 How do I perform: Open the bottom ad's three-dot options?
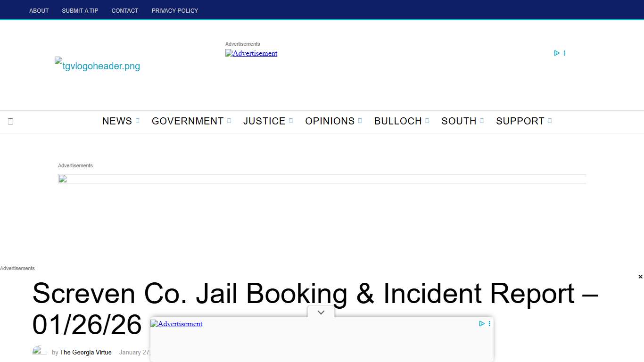489,323
